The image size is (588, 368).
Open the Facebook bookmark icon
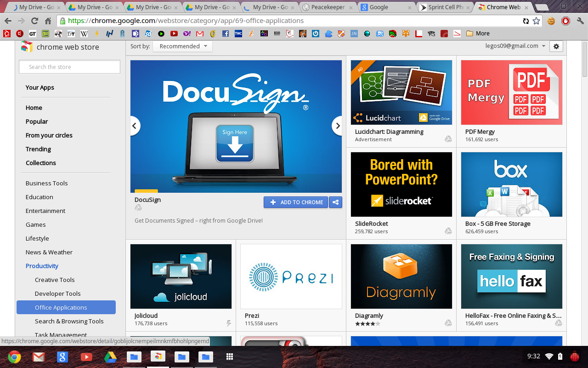click(226, 34)
